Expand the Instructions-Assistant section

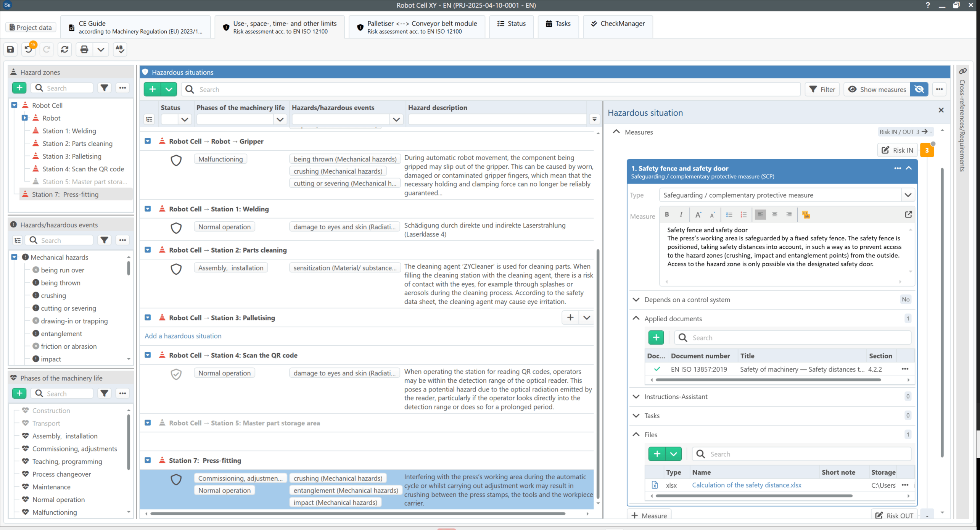(x=636, y=396)
